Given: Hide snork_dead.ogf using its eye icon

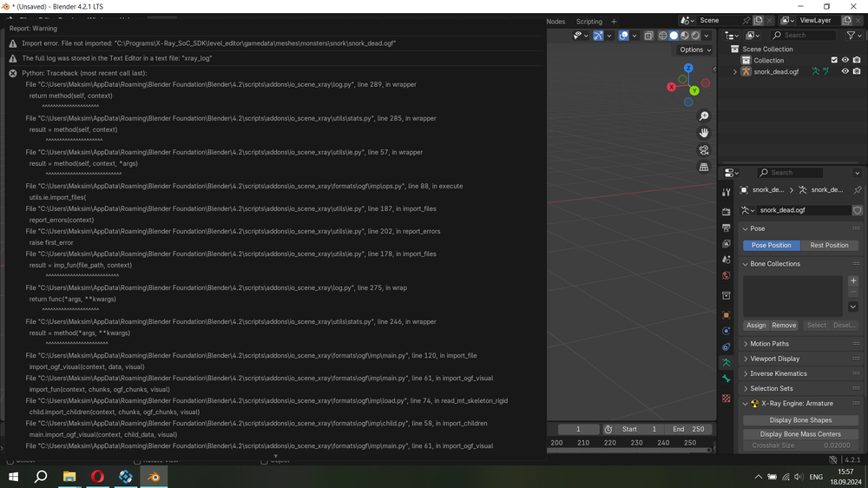Looking at the screenshot, I should coord(845,72).
